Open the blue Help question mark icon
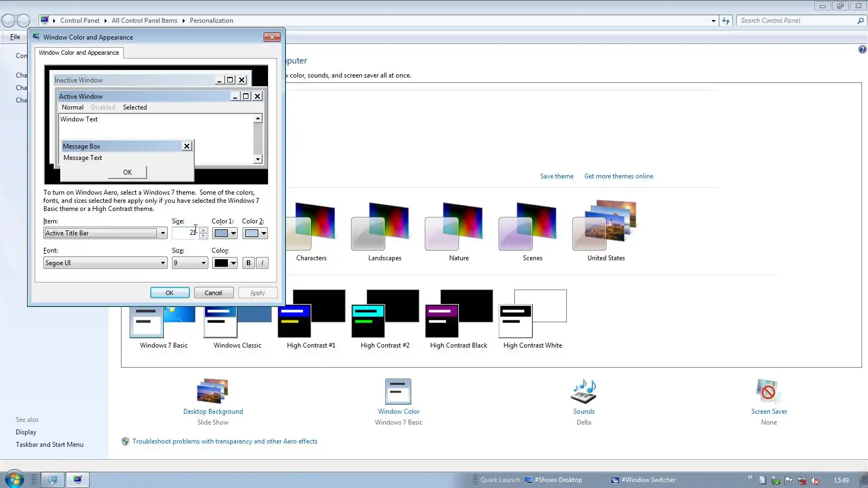The height and width of the screenshot is (488, 868). point(862,49)
